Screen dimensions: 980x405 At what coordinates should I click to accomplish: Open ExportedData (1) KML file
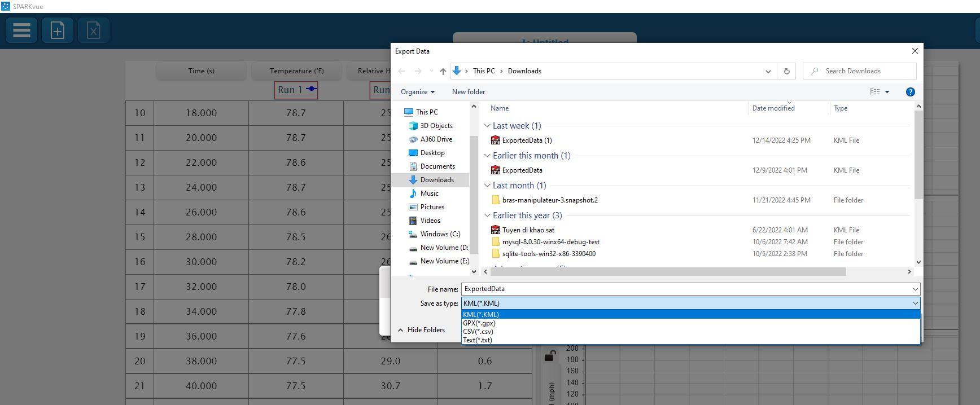[x=527, y=140]
